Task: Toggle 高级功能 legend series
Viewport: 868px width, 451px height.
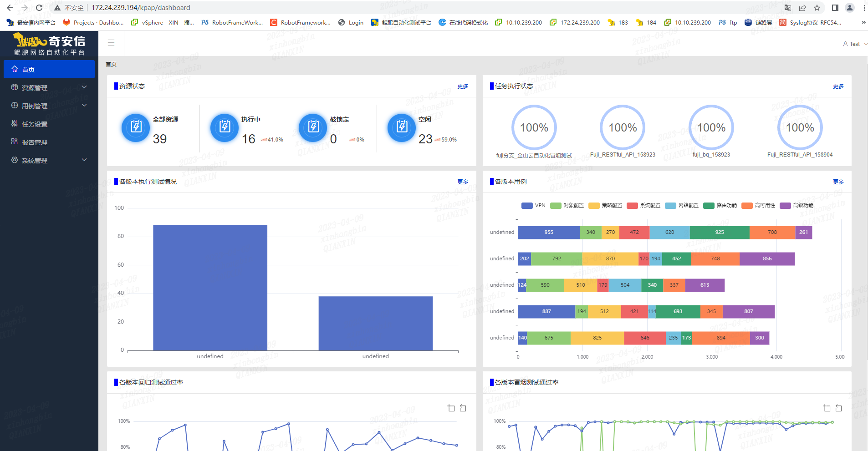Action: point(797,206)
